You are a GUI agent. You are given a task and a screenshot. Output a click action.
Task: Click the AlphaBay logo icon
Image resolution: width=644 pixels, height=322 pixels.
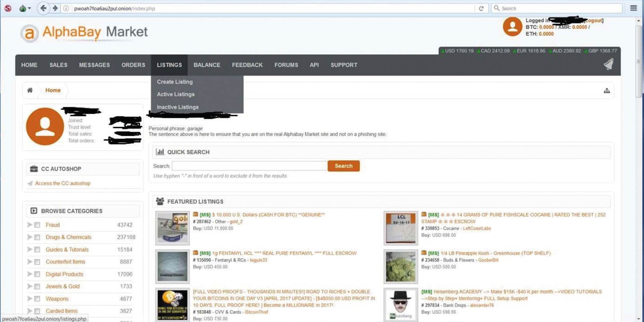click(x=29, y=33)
